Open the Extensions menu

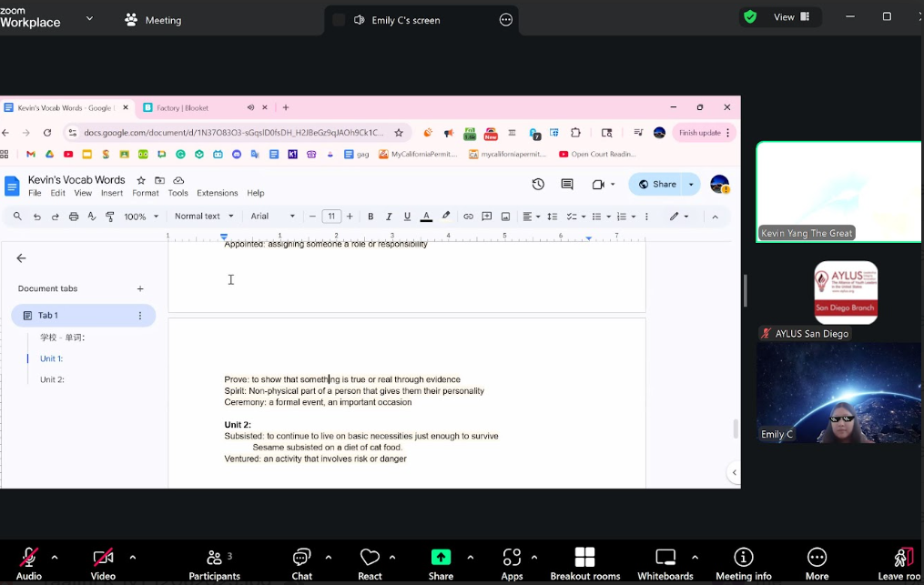(218, 193)
